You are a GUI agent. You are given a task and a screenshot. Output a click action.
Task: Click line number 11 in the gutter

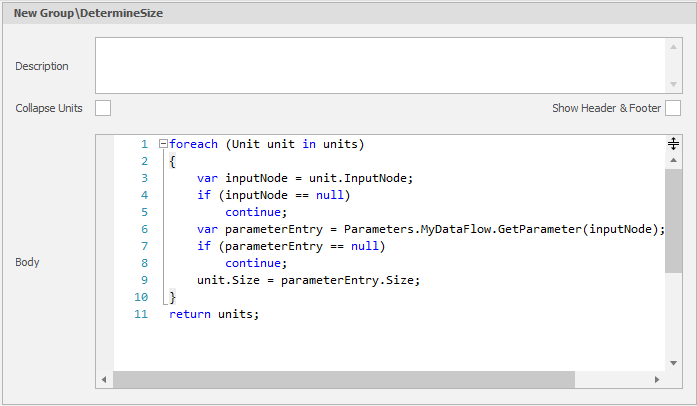[141, 314]
